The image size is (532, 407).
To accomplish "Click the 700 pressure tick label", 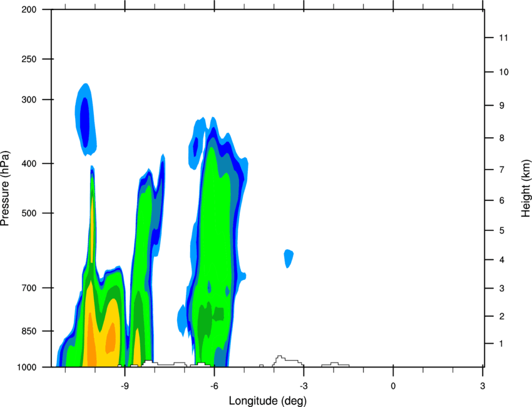I will [x=29, y=288].
